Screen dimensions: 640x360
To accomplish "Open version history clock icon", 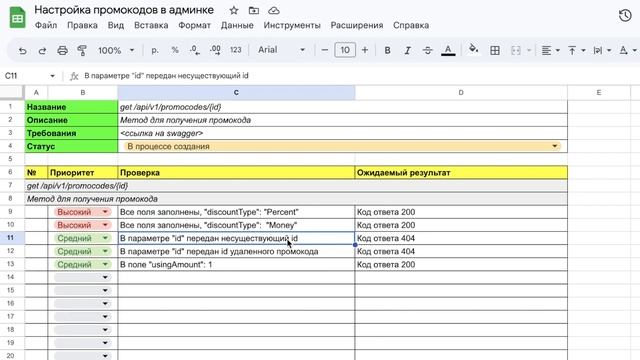I will [x=625, y=16].
